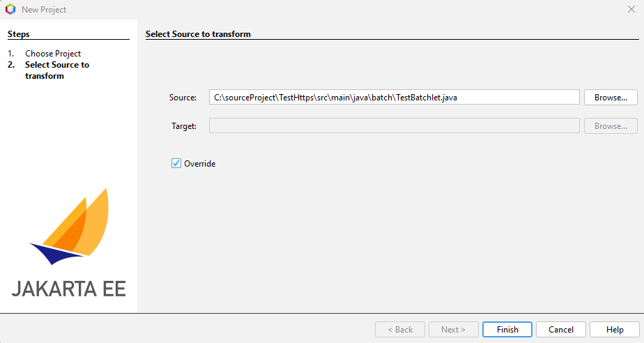Click the New Project window title text
Screen dimensions: 644x343
click(44, 10)
